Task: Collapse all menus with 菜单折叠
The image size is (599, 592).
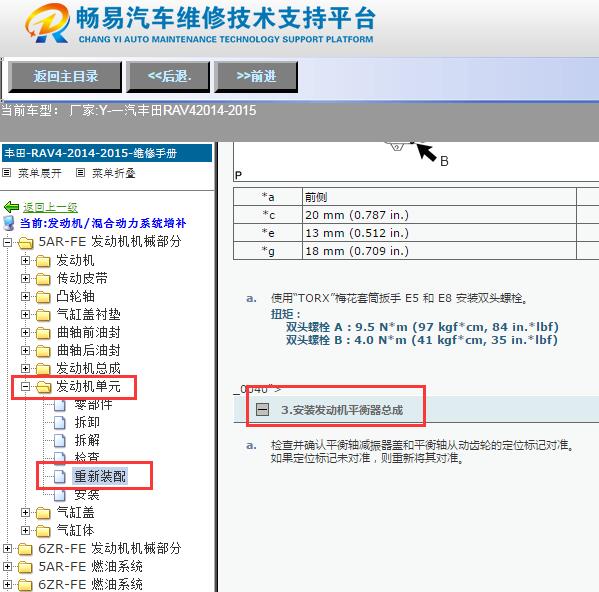Action: tap(113, 173)
